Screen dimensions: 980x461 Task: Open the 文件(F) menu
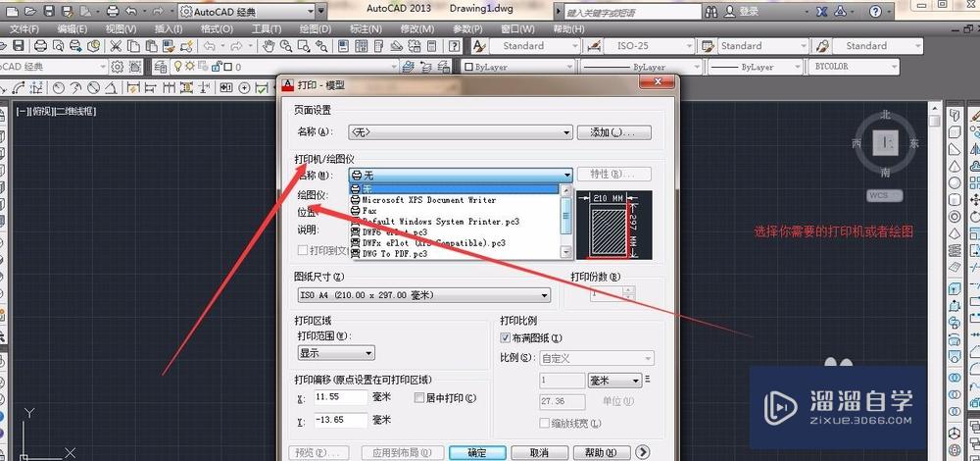24,28
